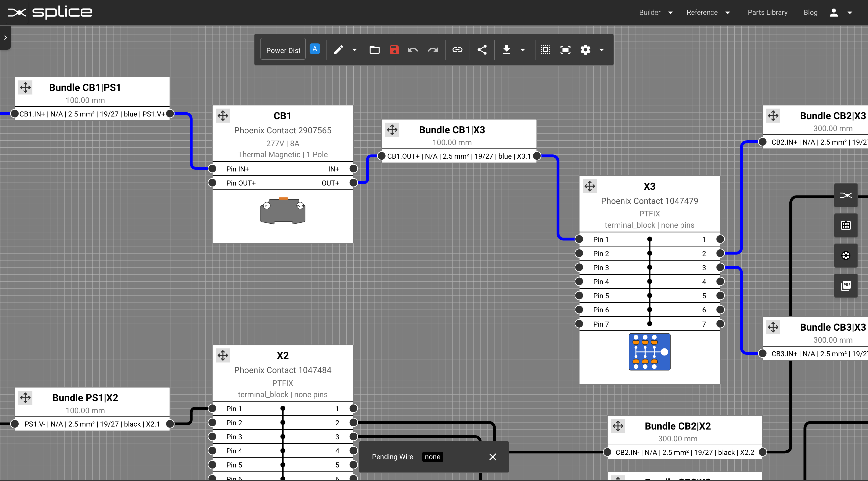Expand the download options dropdown arrow
The height and width of the screenshot is (481, 868).
(523, 50)
